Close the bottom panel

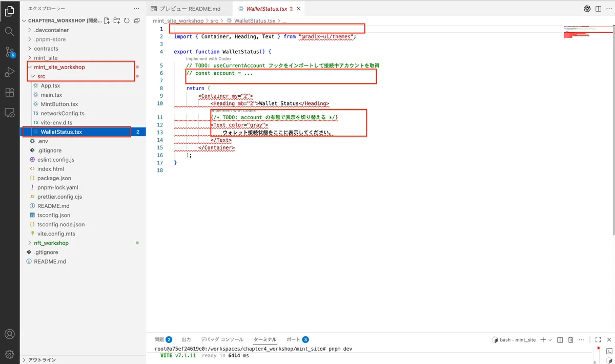608,339
